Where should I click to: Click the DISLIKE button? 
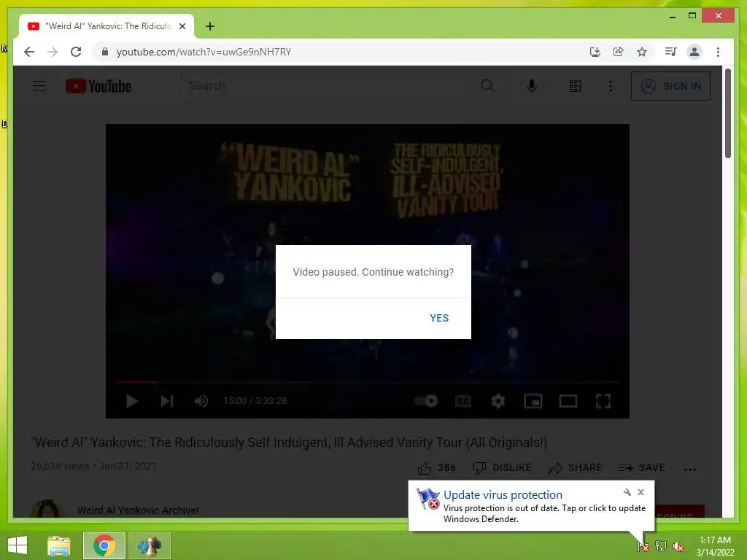(x=502, y=467)
